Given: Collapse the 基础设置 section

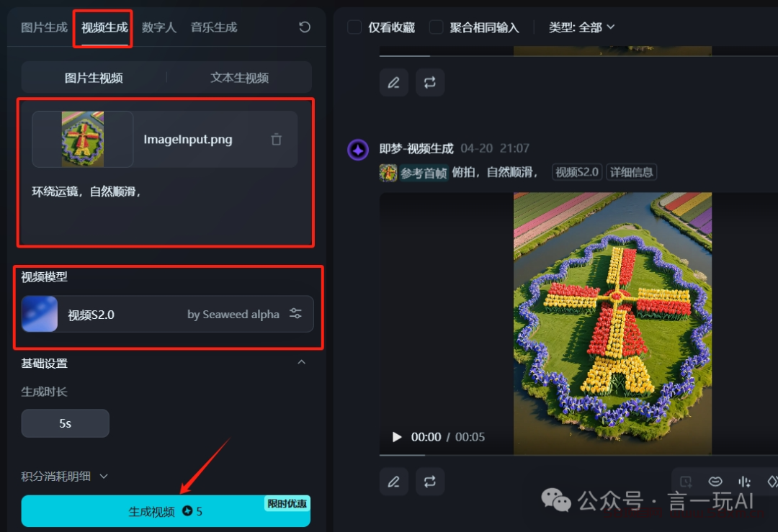Looking at the screenshot, I should point(301,362).
